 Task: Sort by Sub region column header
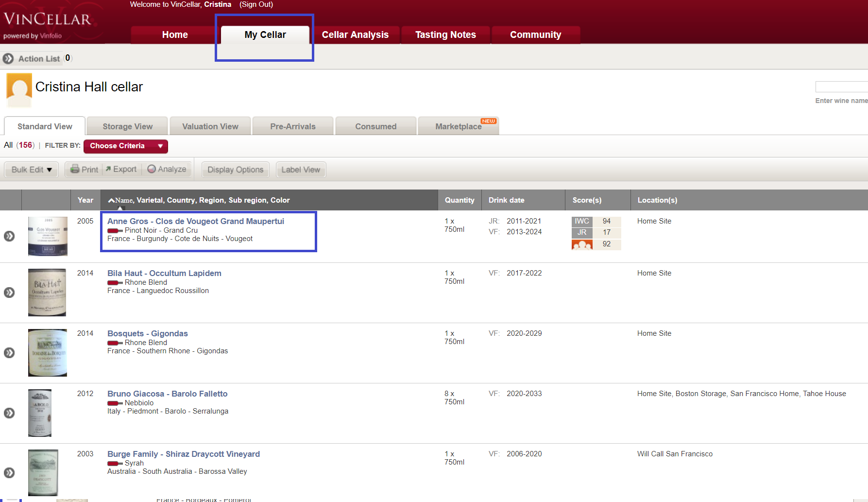248,200
